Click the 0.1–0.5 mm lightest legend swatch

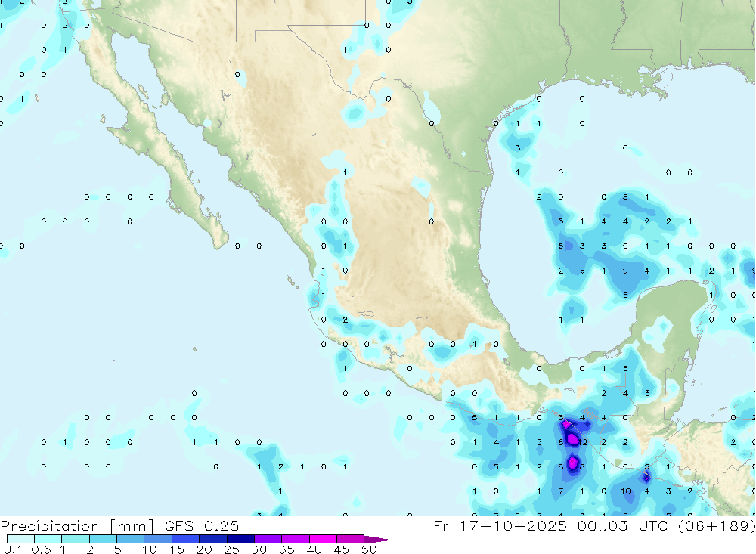coord(20,540)
